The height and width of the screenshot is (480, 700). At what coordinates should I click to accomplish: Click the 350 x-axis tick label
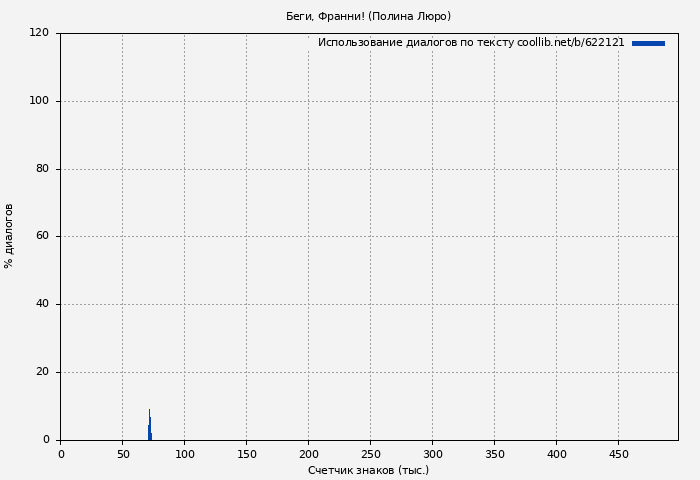click(494, 454)
